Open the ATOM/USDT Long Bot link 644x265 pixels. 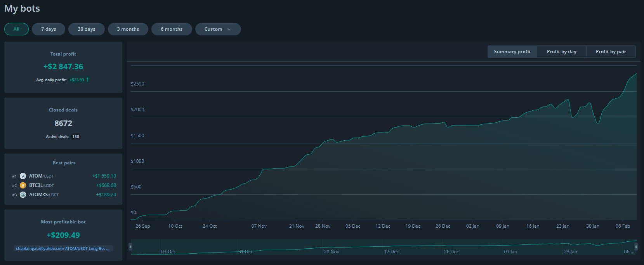click(x=63, y=248)
